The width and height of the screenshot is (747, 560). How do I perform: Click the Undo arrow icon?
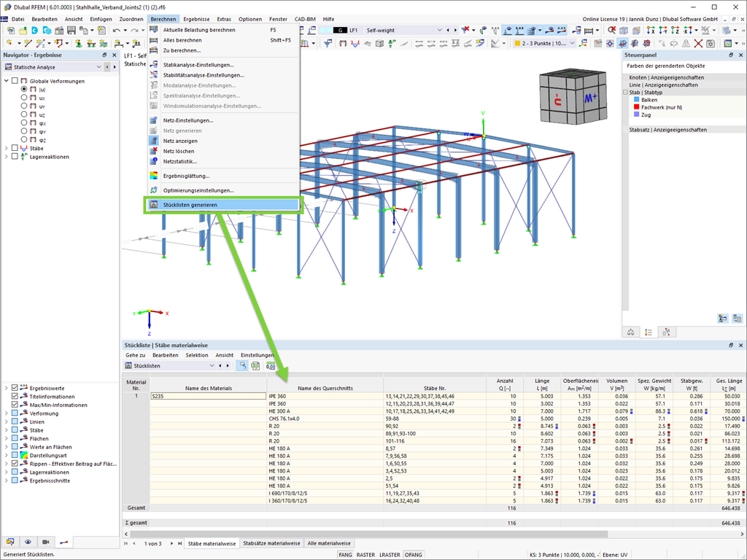pos(117,31)
